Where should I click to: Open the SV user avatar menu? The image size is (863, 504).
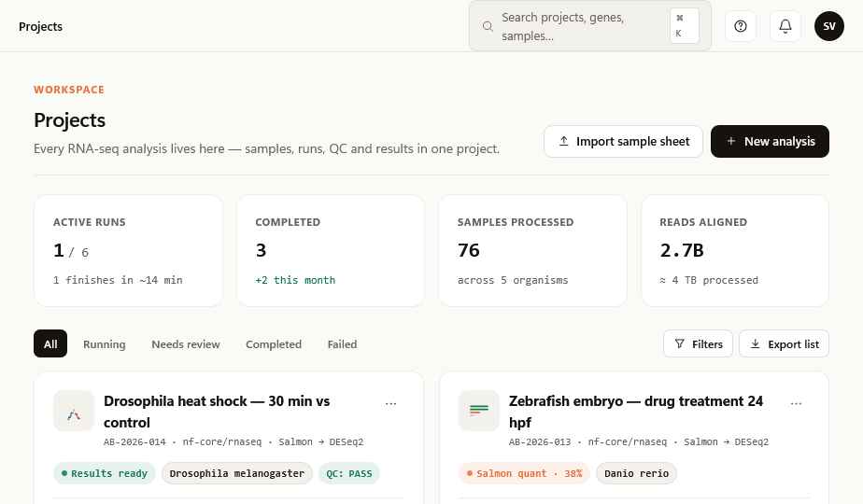pyautogui.click(x=828, y=26)
